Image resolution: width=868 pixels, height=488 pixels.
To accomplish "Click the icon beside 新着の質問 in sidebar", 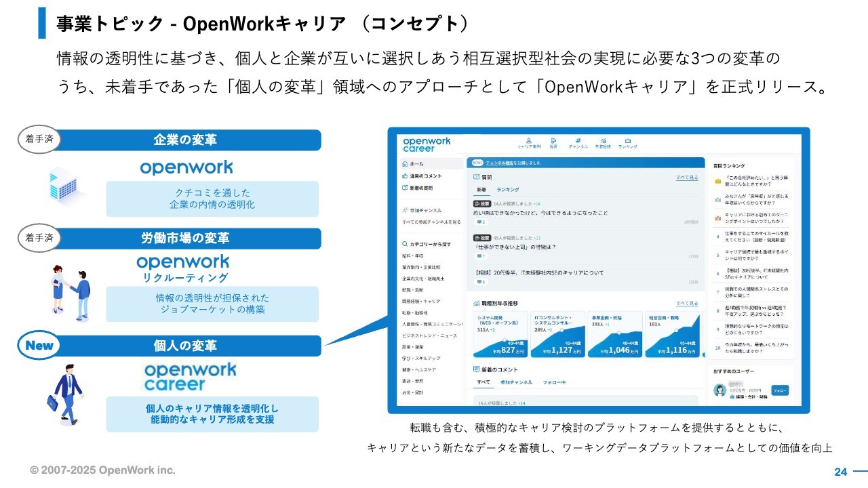I will (405, 188).
